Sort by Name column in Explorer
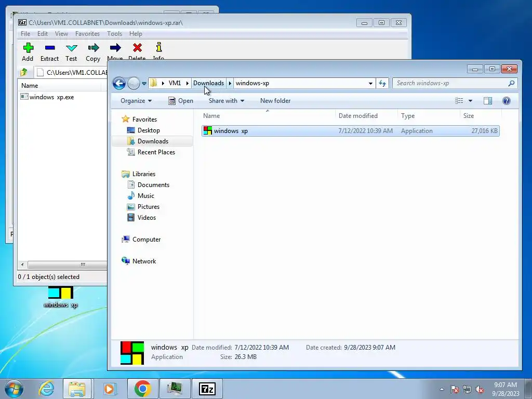 click(x=268, y=116)
